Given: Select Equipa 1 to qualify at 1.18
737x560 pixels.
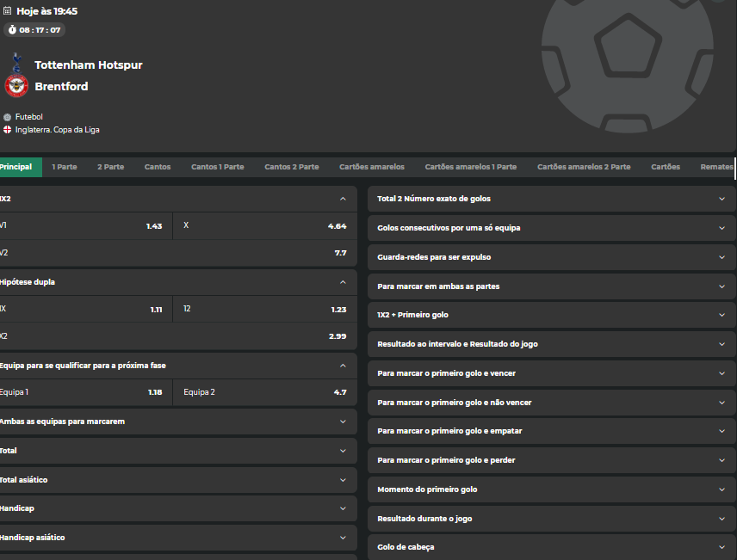Looking at the screenshot, I should [85, 392].
